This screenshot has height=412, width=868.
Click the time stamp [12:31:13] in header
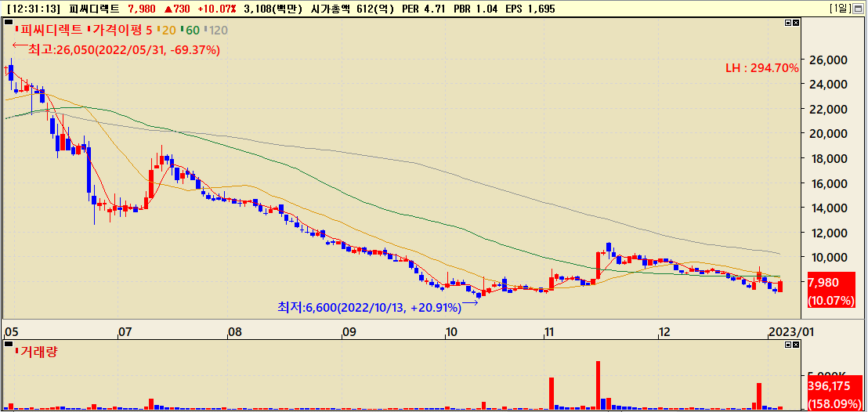coord(34,9)
